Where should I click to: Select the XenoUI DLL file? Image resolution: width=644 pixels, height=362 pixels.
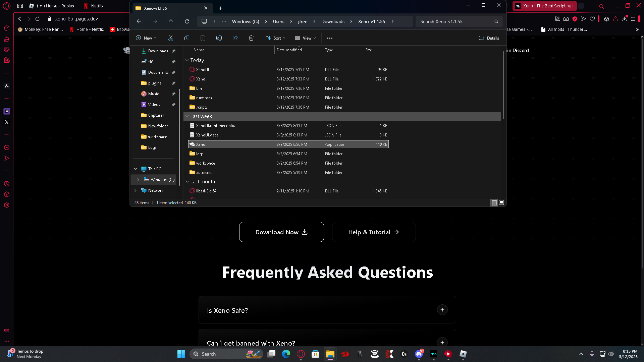(288, 70)
